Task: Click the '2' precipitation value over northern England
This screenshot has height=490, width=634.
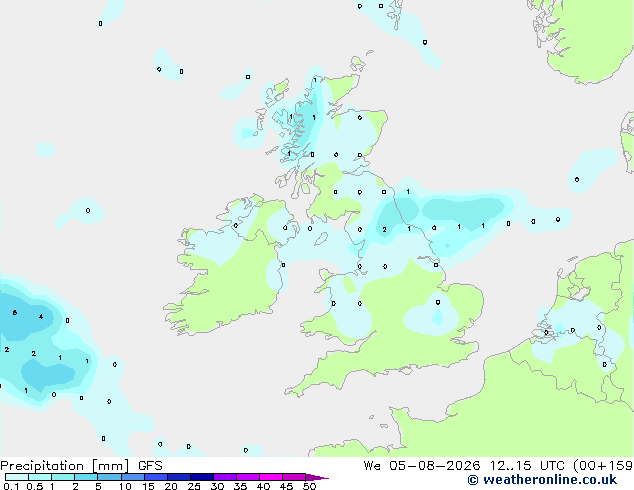Action: 384,230
